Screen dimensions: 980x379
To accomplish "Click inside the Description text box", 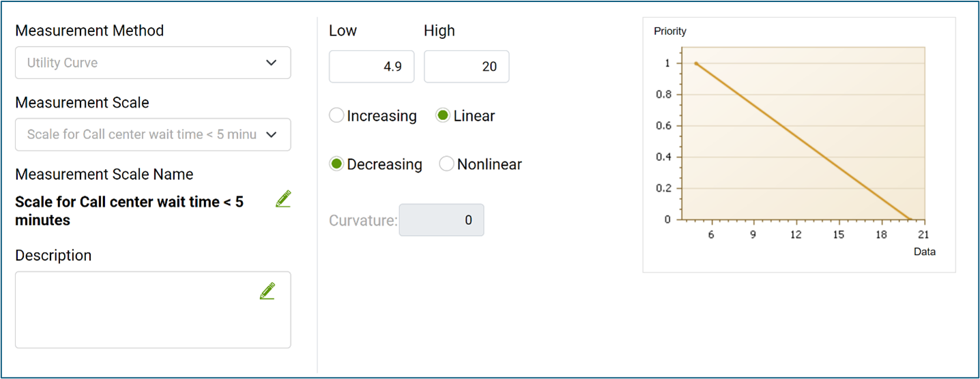I will [153, 310].
